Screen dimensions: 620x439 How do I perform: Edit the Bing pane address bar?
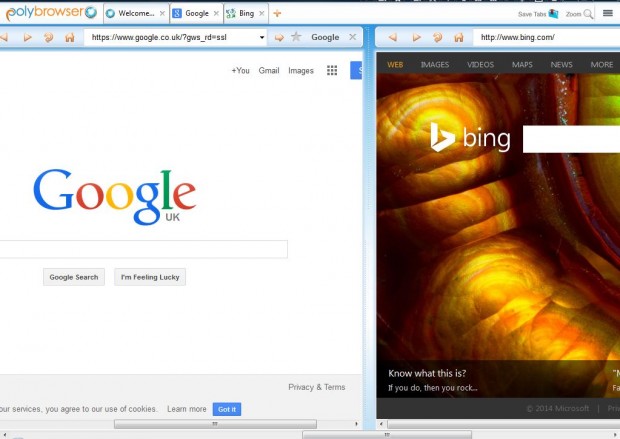[546, 37]
